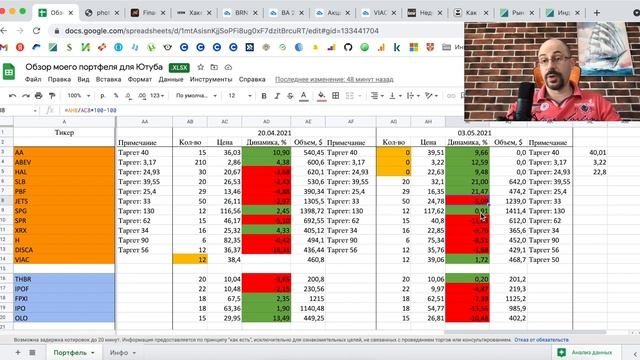Image resolution: width=640 pixels, height=360 pixels.
Task: Open last edit history link
Action: [x=334, y=79]
